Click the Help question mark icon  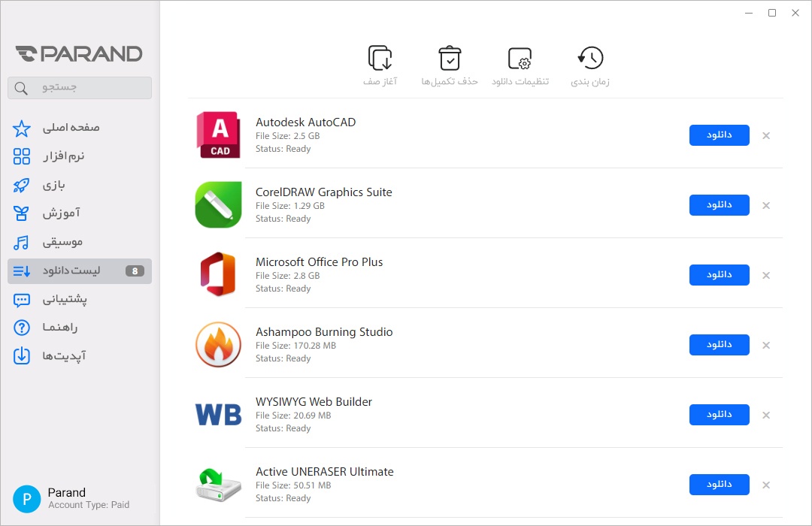[x=22, y=328]
